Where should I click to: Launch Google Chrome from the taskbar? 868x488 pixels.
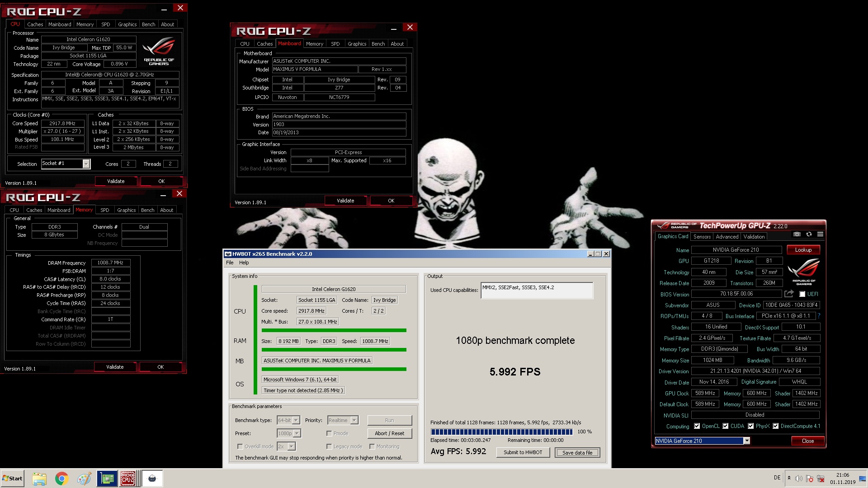coord(61,479)
